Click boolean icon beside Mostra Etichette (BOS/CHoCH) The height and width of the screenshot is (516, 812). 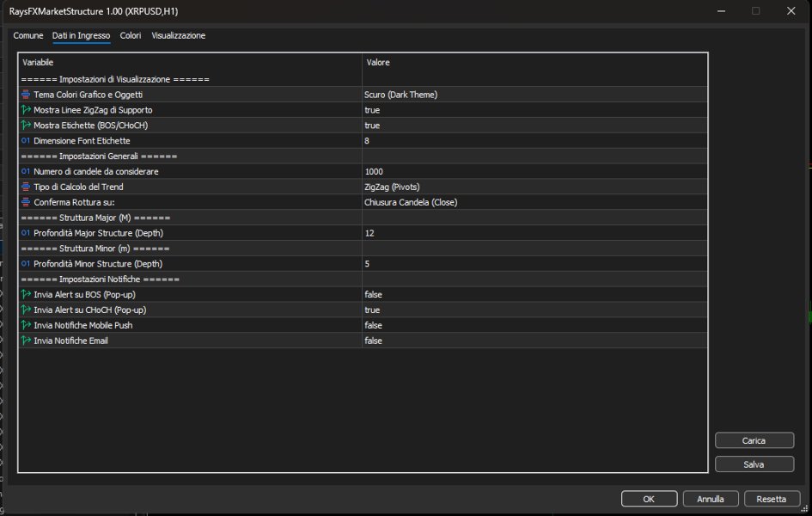pyautogui.click(x=26, y=126)
